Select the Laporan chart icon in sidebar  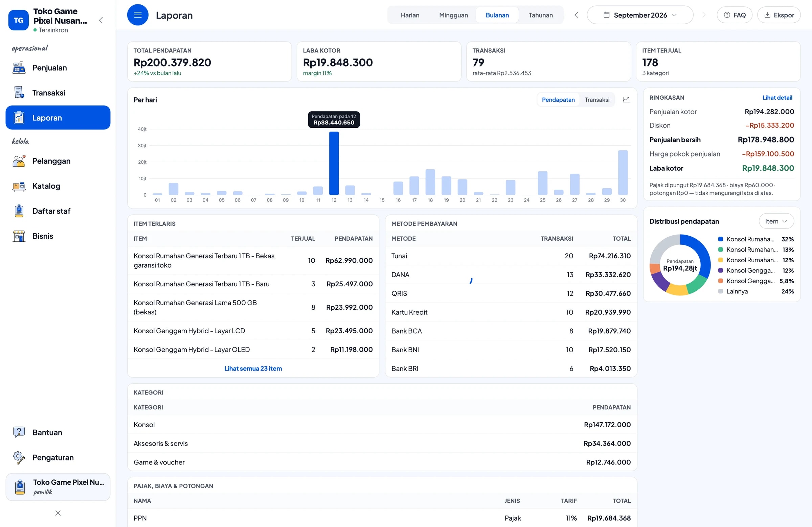pos(19,118)
